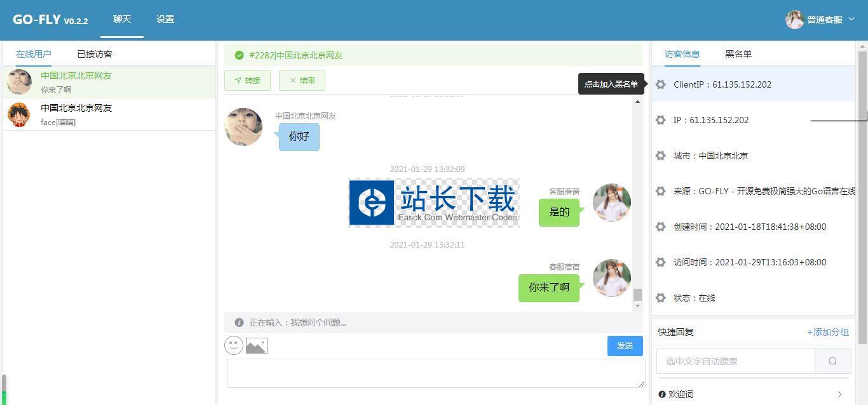This screenshot has height=405, width=868.
Task: Click the 创建时间 timestamp text
Action: 750,227
